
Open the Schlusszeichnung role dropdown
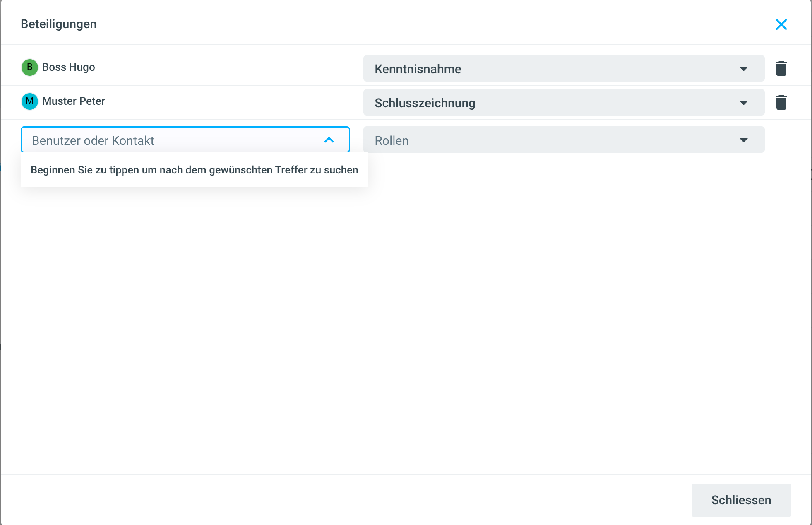point(563,102)
